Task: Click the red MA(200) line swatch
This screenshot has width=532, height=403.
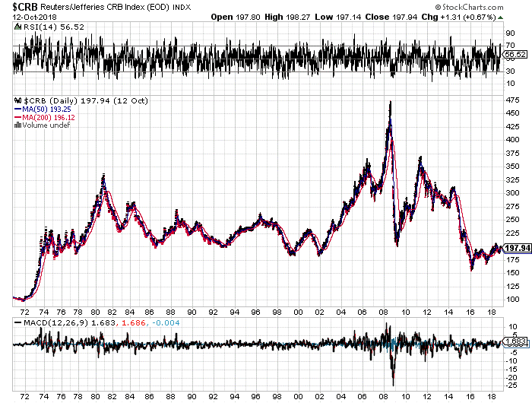Action: coord(18,117)
